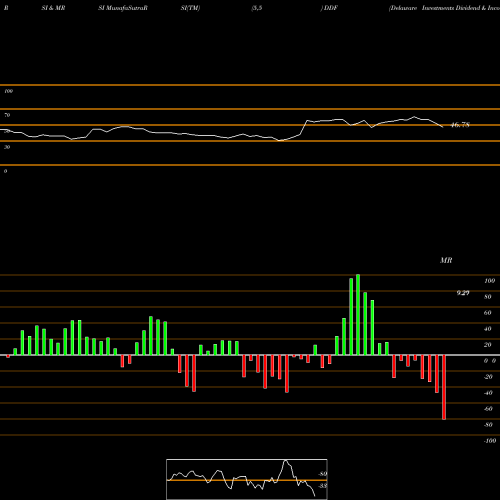This screenshot has width=500, height=500.
Task: Click the '70' label on RSI axis
Action: coord(7,115)
